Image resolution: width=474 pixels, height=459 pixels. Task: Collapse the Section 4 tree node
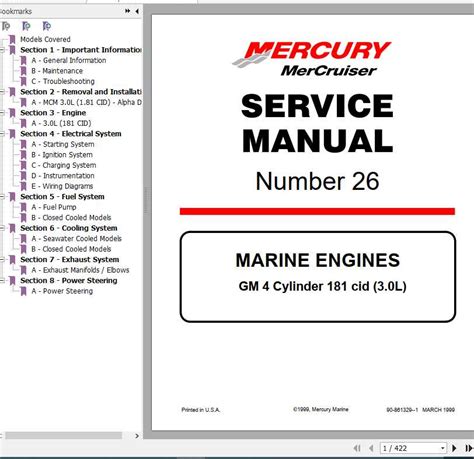click(x=2, y=134)
